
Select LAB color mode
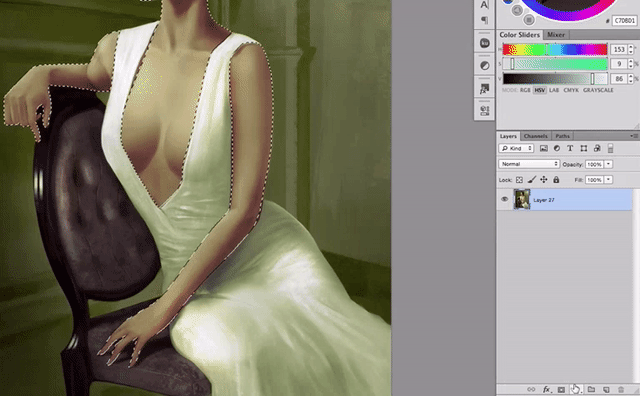(554, 90)
